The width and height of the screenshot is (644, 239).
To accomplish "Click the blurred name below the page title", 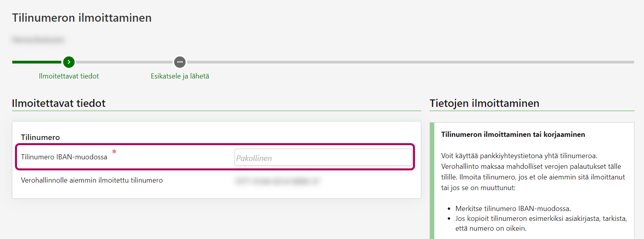I will (38, 39).
